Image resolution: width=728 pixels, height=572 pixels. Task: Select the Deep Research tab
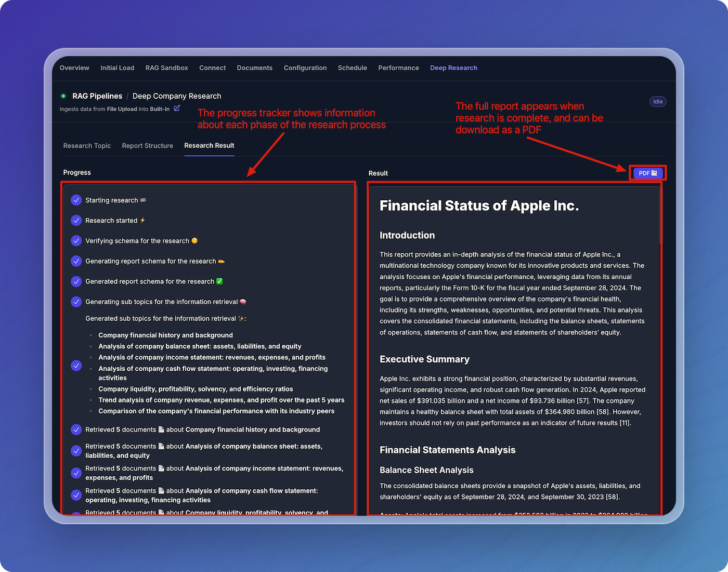pyautogui.click(x=453, y=68)
